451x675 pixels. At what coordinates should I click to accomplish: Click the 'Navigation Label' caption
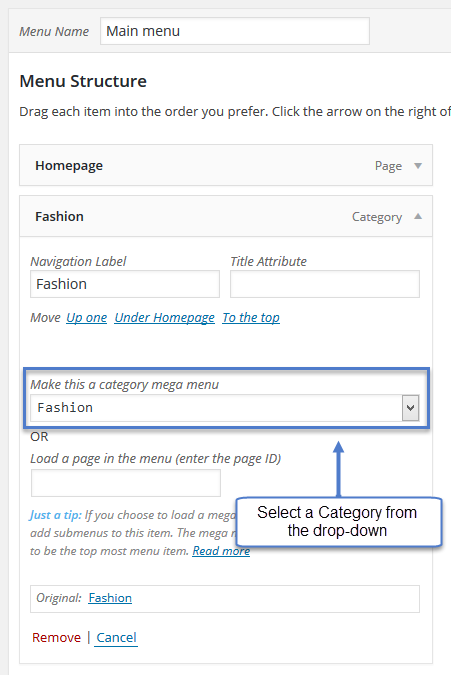pyautogui.click(x=78, y=261)
